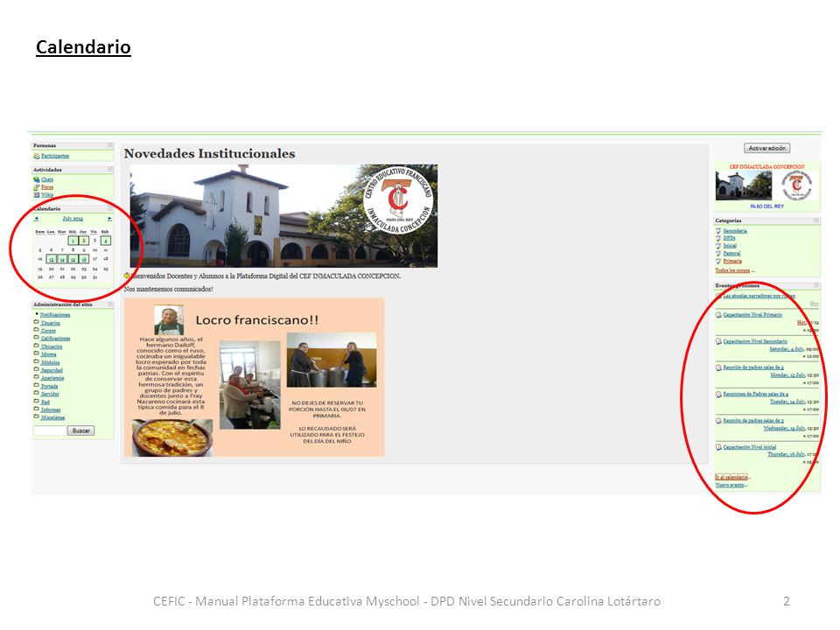Open the Portada admin link
Viewport: 840px width, 630px height.
(x=49, y=386)
